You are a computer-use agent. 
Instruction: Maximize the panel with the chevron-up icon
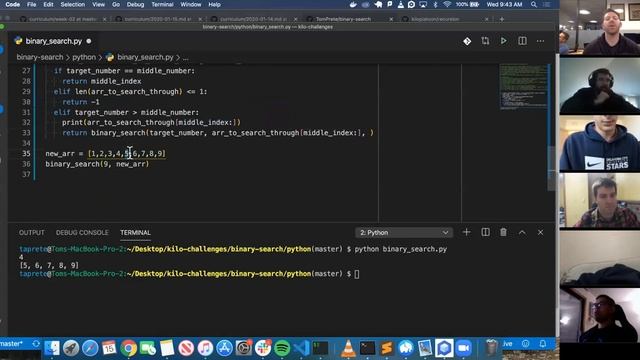pyautogui.click(x=522, y=232)
